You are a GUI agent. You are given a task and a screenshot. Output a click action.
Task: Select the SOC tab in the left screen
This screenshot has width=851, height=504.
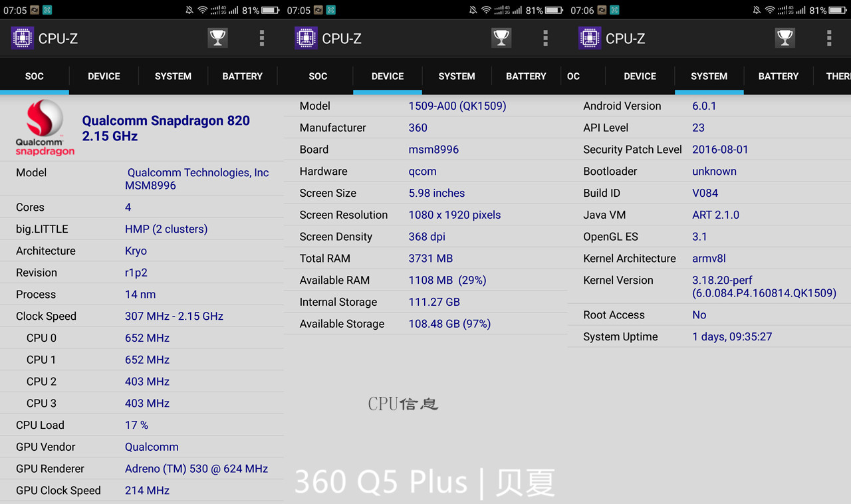tap(35, 76)
